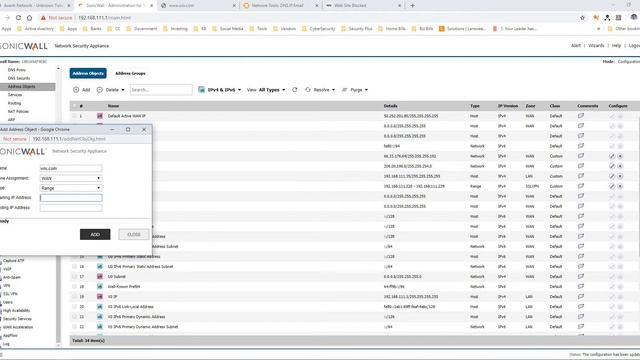Click the object type icon for Default Active WAN IP
The width and height of the screenshot is (640, 360).
pyautogui.click(x=100, y=116)
